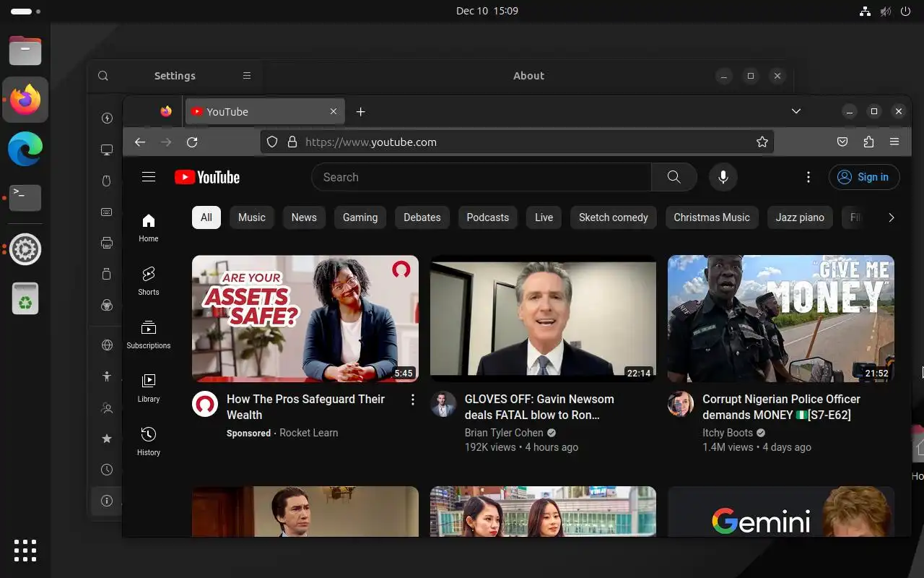Image resolution: width=924 pixels, height=578 pixels.
Task: Select the Music filter chip
Action: tap(252, 217)
